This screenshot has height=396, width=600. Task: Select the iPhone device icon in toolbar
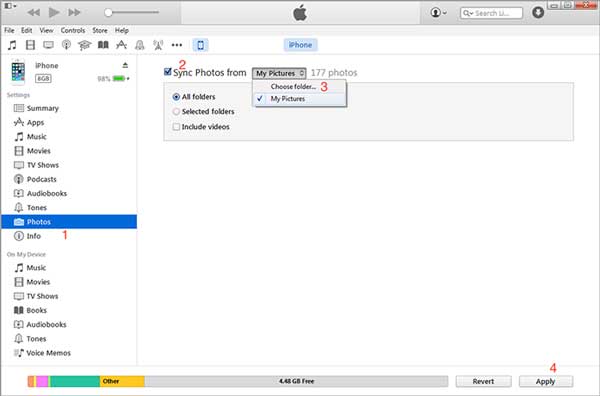[201, 45]
